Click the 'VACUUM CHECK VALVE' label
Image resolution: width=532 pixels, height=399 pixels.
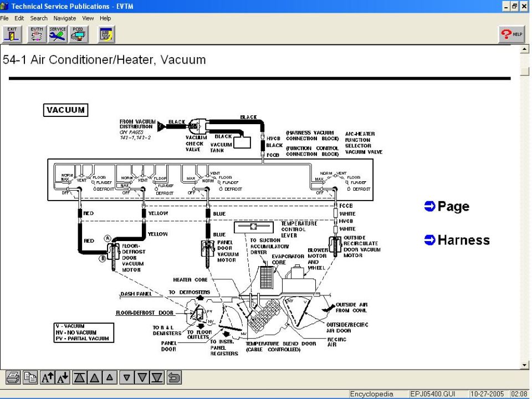pyautogui.click(x=196, y=143)
